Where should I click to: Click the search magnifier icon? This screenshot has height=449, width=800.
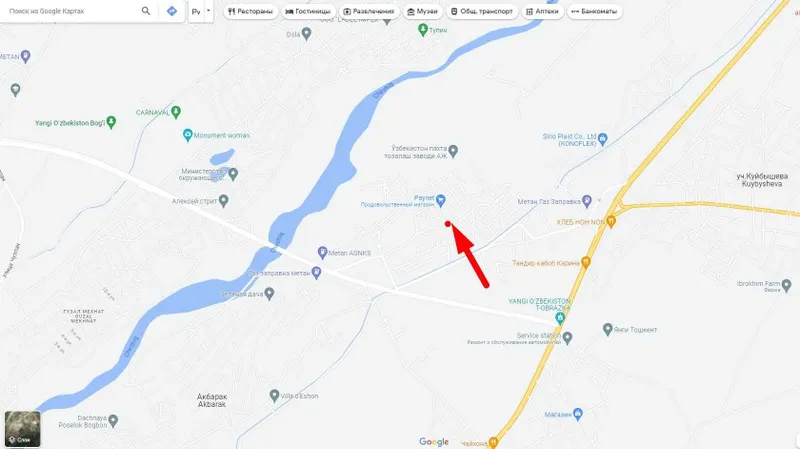coord(146,11)
